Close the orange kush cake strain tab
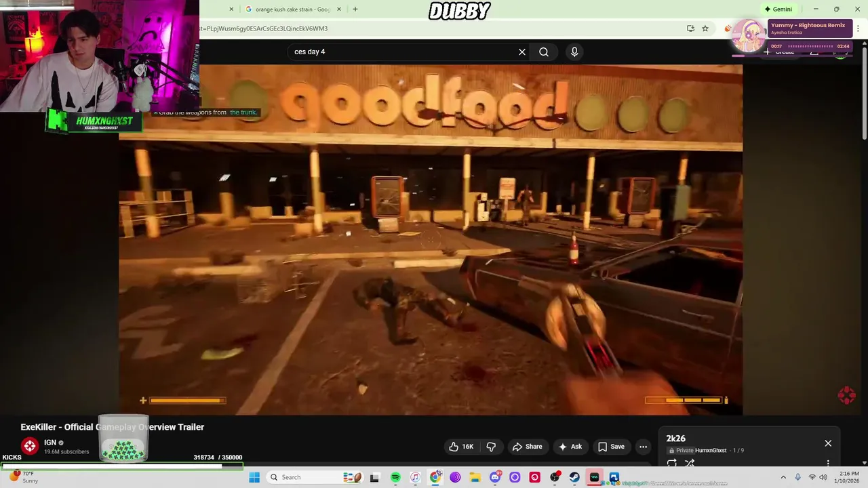The image size is (868, 488). (339, 9)
